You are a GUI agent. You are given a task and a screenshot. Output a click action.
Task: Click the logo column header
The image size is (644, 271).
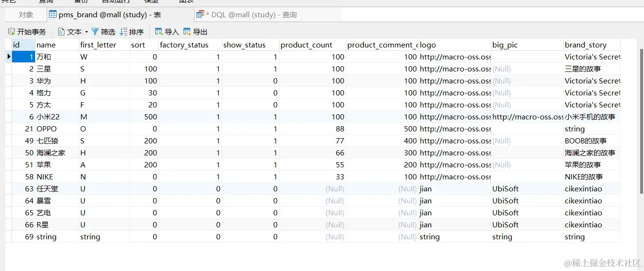[x=454, y=45]
